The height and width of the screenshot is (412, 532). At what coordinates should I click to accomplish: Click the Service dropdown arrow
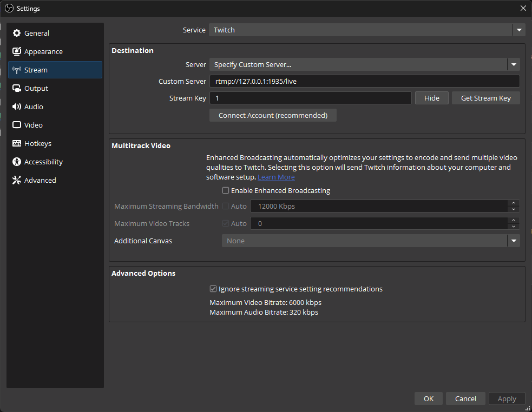519,30
